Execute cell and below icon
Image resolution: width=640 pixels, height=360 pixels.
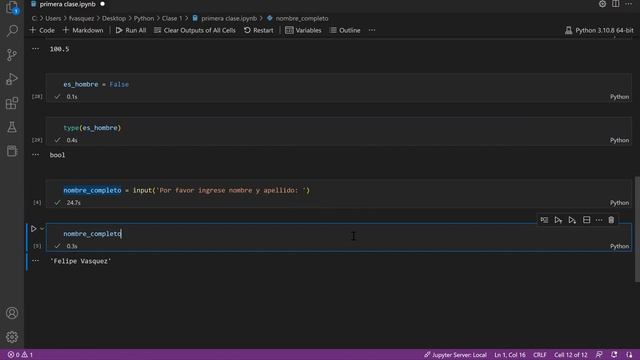572,220
